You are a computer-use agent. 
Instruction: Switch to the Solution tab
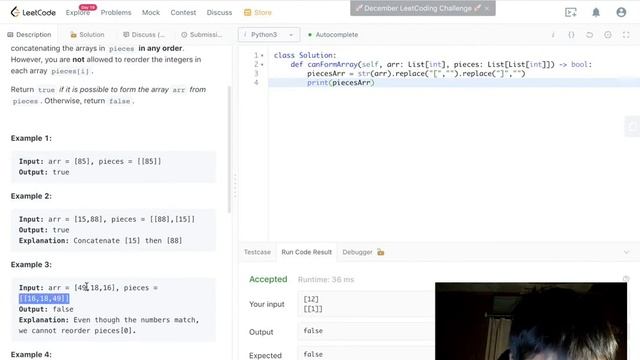(87, 35)
